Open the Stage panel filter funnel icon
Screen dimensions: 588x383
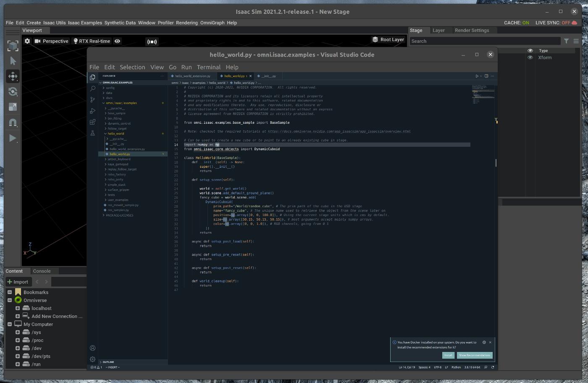(x=566, y=41)
